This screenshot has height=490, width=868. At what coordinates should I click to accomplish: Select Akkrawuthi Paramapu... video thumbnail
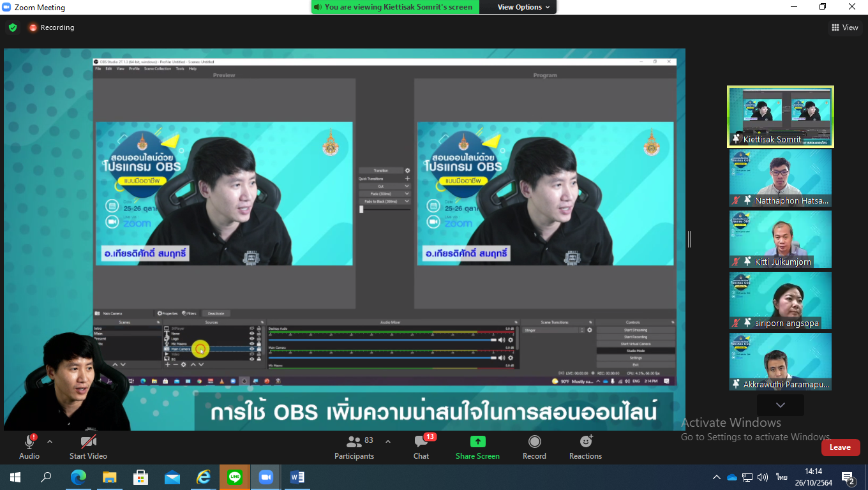(781, 362)
